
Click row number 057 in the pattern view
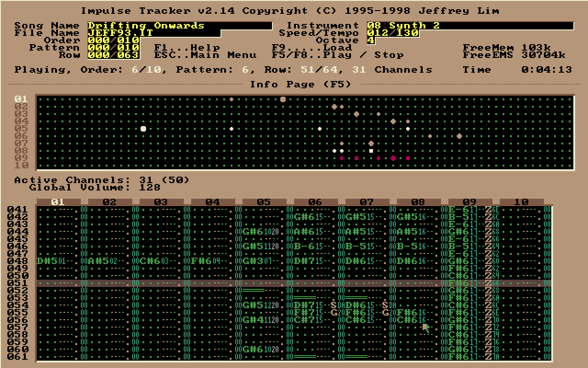[x=18, y=328]
